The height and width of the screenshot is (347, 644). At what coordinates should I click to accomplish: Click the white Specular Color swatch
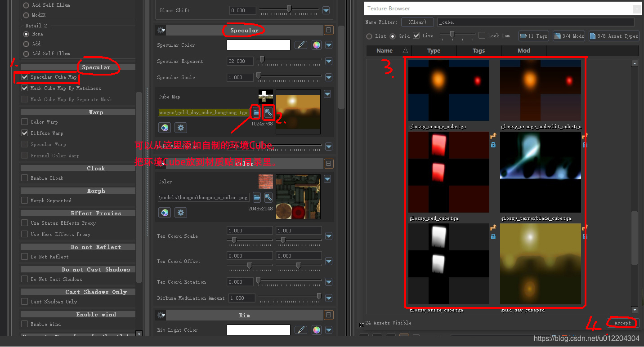pos(259,45)
